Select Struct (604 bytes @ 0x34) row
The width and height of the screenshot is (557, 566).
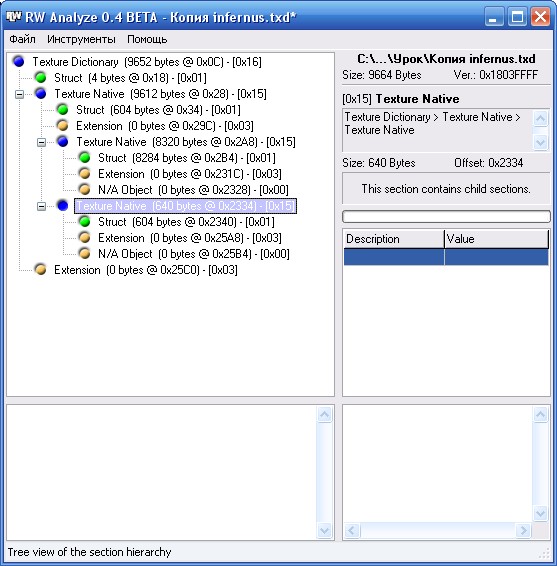(x=158, y=110)
